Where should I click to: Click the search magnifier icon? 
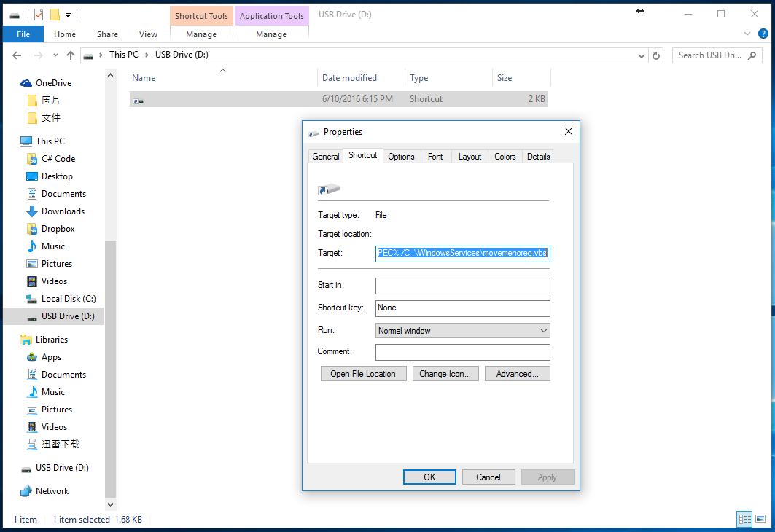752,55
